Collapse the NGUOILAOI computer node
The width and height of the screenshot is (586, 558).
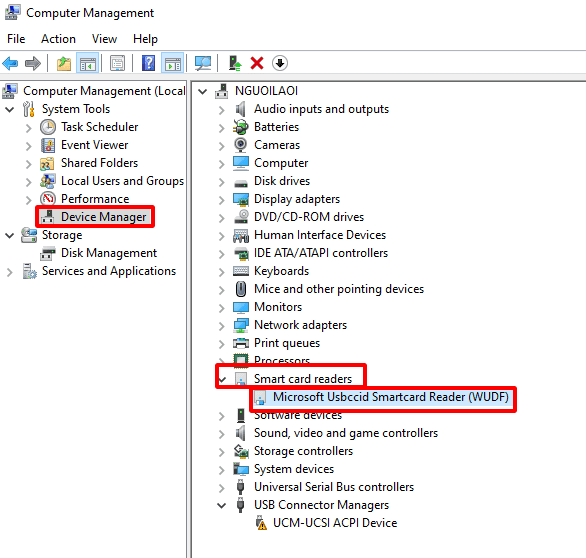click(203, 91)
